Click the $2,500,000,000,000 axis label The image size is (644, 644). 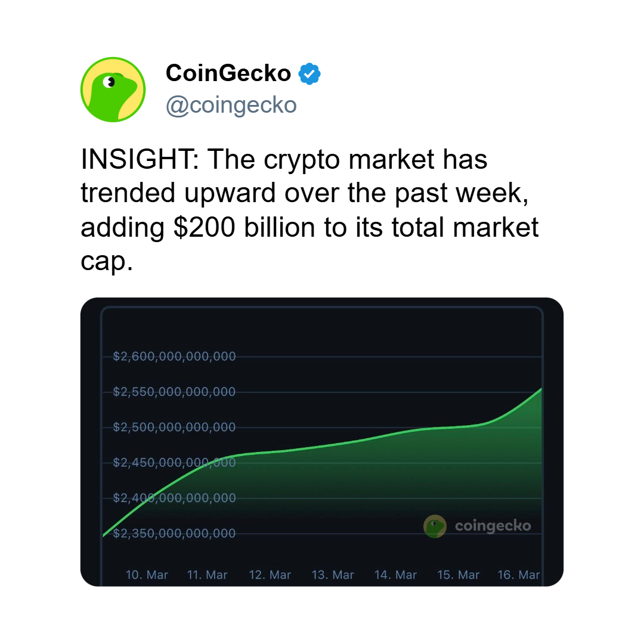pyautogui.click(x=174, y=427)
